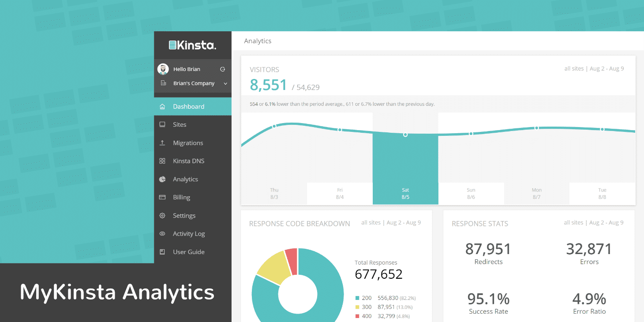The width and height of the screenshot is (644, 322).
Task: Click the Activity Log eye icon
Action: 162,234
